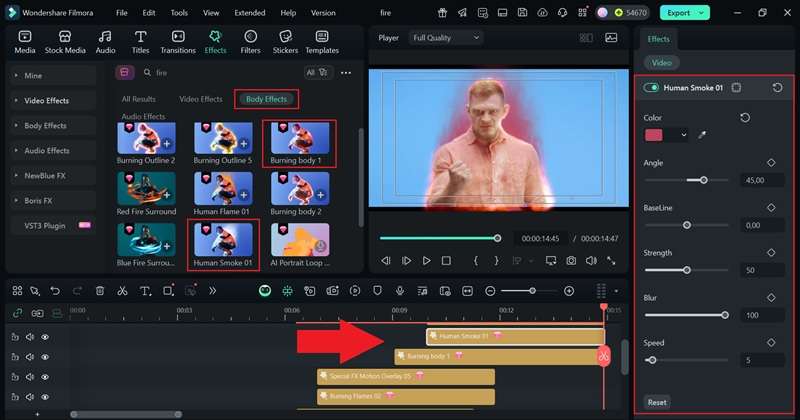
Task: Click the color eyedropper picker icon
Action: [703, 135]
